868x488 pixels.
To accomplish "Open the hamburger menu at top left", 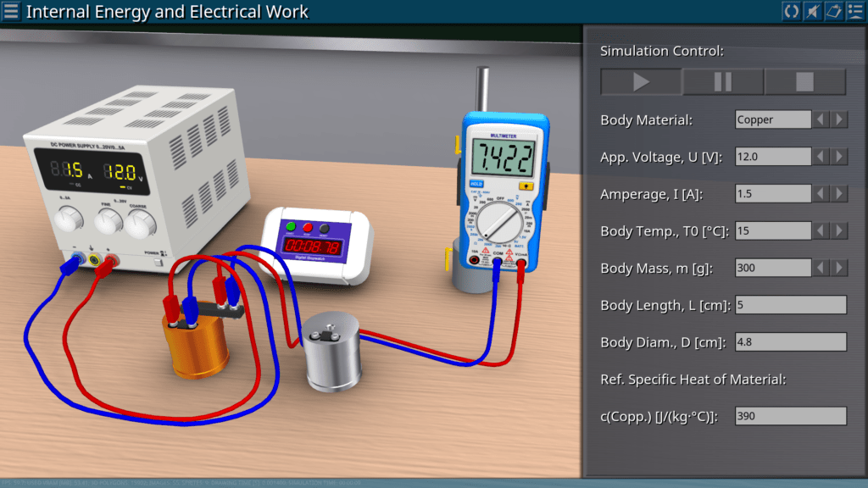I will point(12,12).
